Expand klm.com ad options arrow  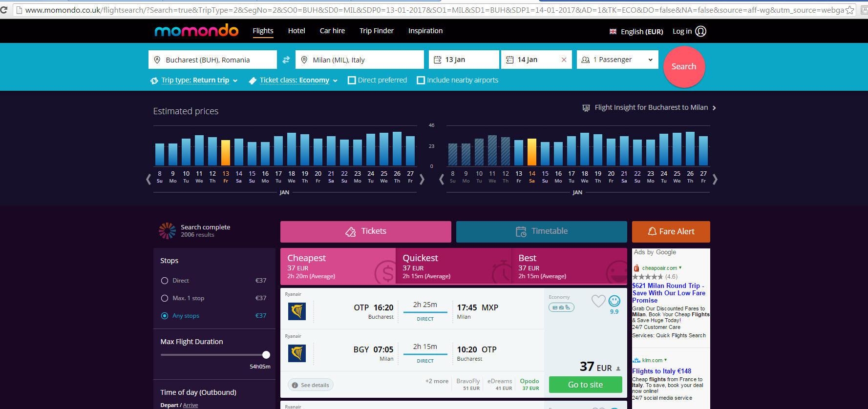665,360
